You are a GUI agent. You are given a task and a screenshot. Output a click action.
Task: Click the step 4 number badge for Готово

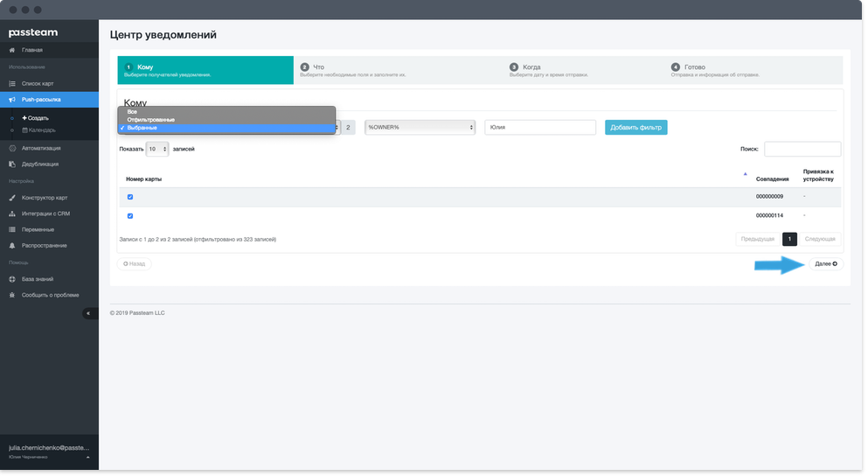676,67
